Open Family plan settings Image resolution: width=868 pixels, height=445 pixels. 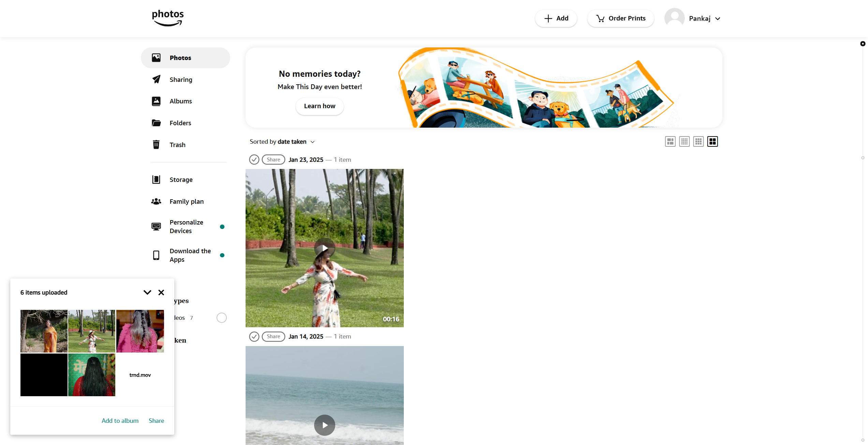(x=186, y=201)
